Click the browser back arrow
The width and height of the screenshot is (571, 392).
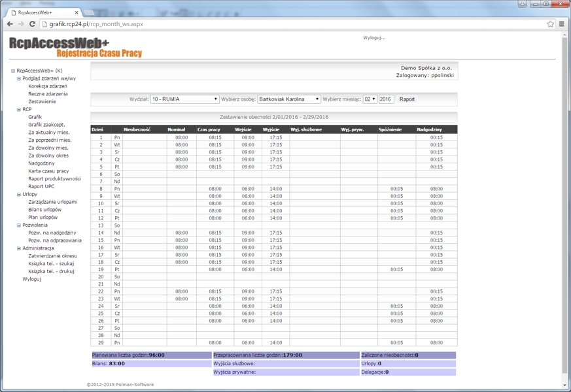point(10,24)
